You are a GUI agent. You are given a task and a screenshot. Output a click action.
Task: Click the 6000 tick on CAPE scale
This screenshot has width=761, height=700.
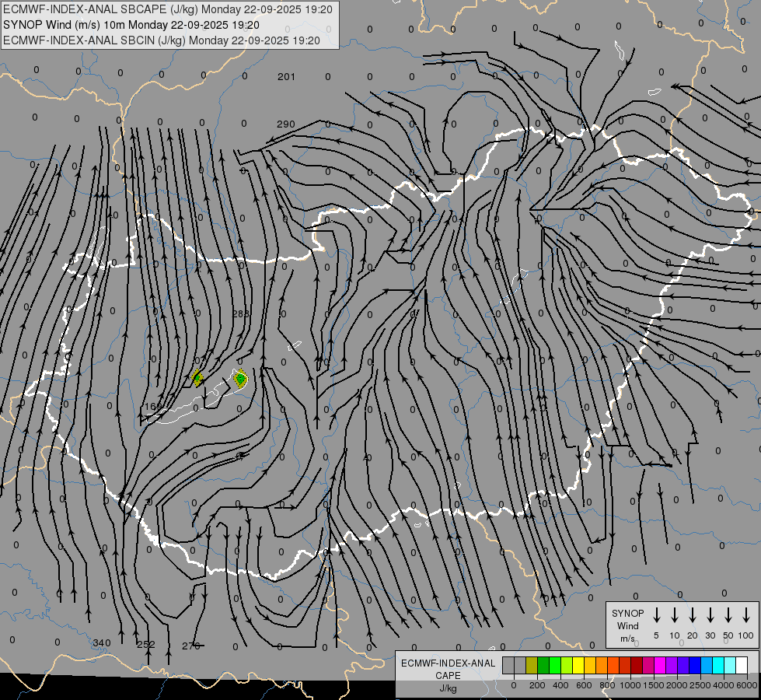coord(747,685)
